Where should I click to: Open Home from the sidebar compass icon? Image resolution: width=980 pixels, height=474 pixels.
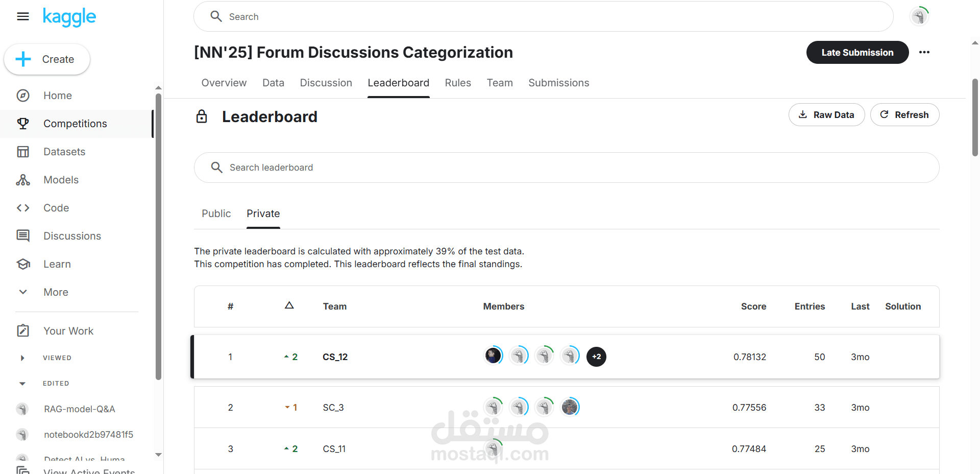pos(23,96)
